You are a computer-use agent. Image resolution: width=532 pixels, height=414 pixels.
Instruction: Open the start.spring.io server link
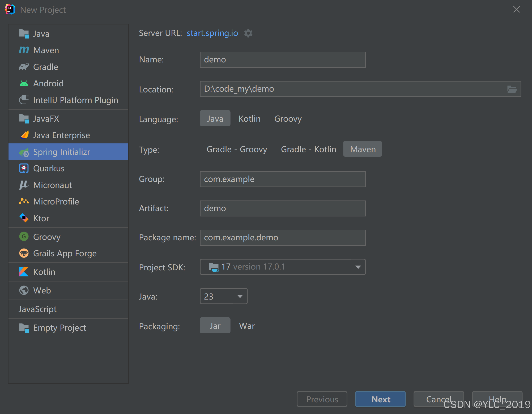pos(212,33)
